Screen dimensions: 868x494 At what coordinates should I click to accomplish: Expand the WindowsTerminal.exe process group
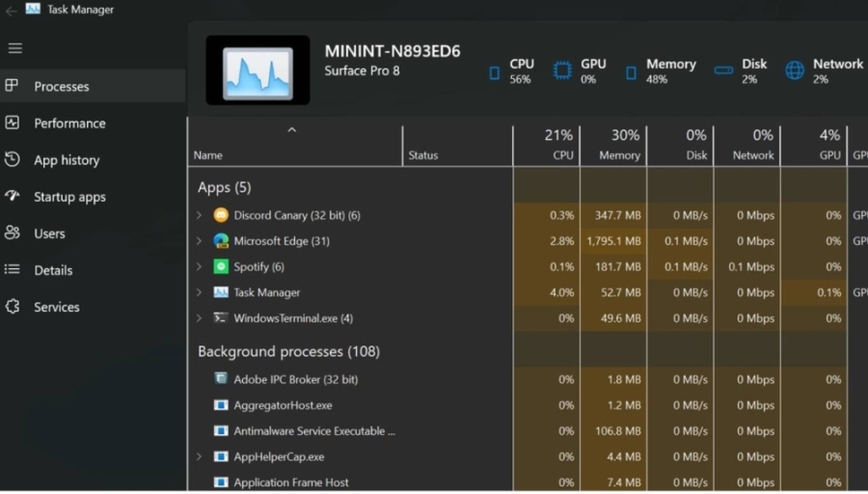[200, 318]
